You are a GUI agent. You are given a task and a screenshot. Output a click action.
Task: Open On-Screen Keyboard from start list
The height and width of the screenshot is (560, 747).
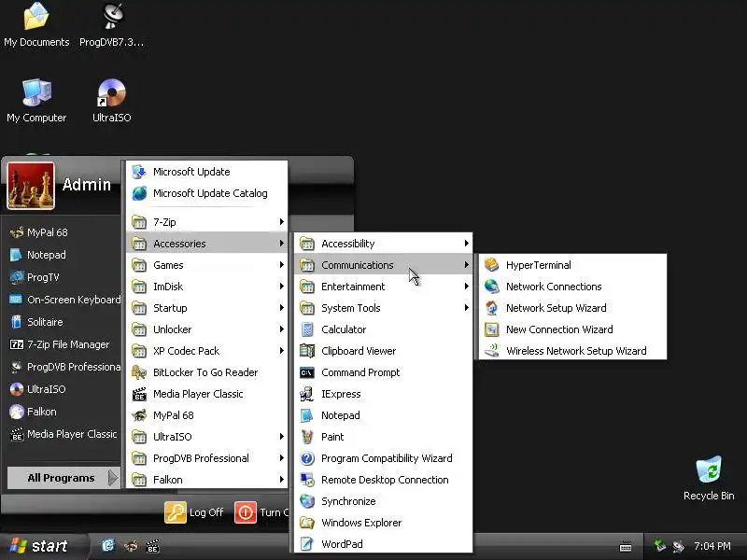coord(63,300)
